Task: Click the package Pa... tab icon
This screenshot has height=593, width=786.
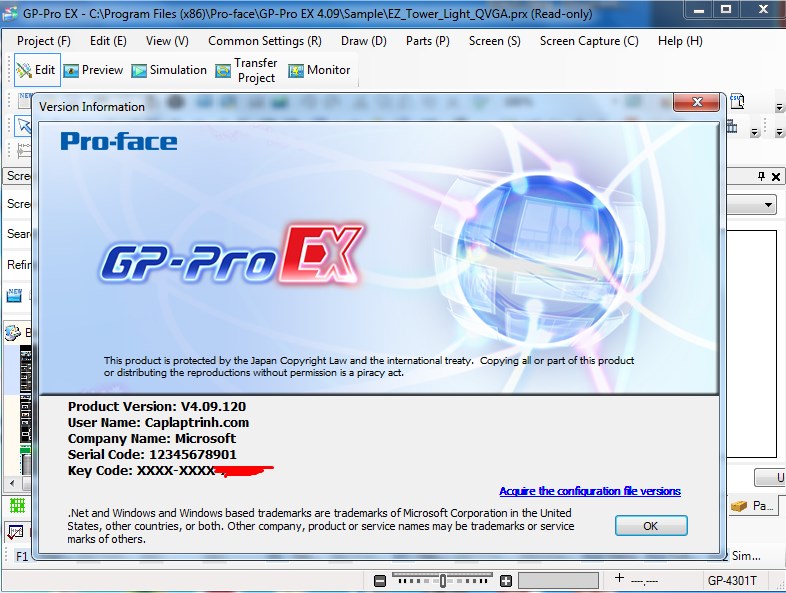Action: coord(738,506)
